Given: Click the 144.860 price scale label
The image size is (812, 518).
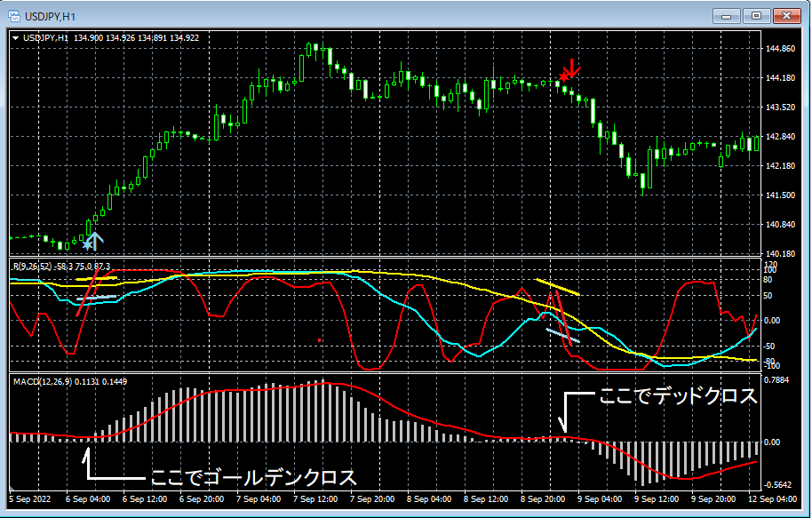Looking at the screenshot, I should [780, 49].
